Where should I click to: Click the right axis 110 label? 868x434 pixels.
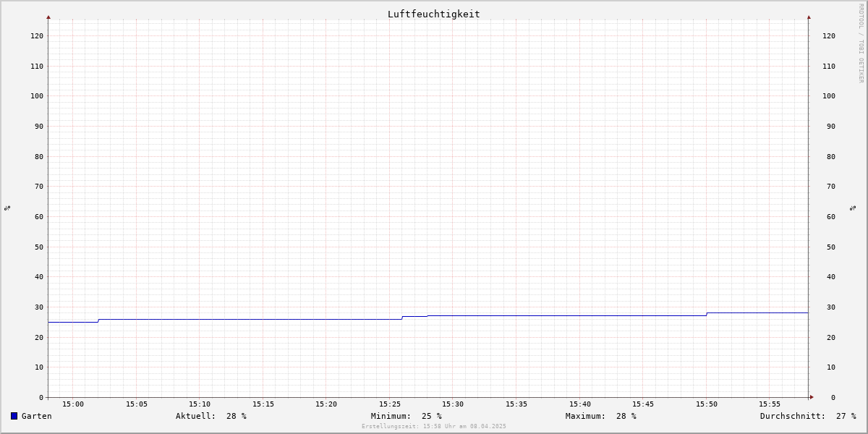tap(829, 66)
